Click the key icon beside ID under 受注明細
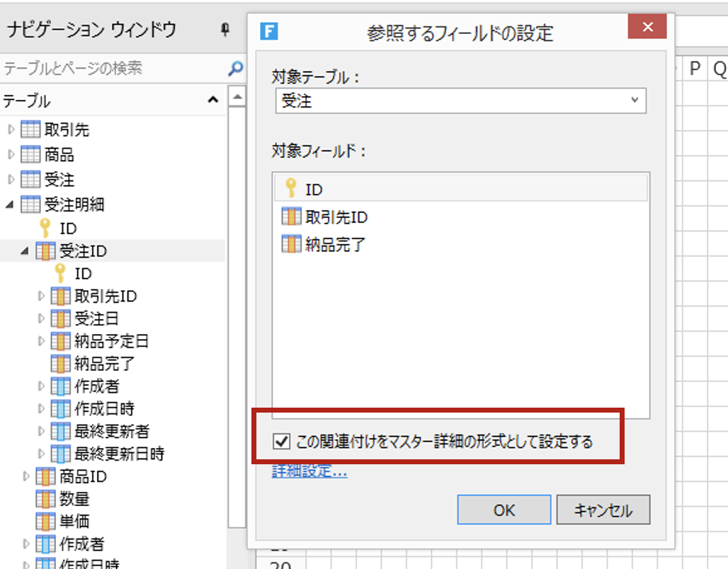 pos(44,228)
